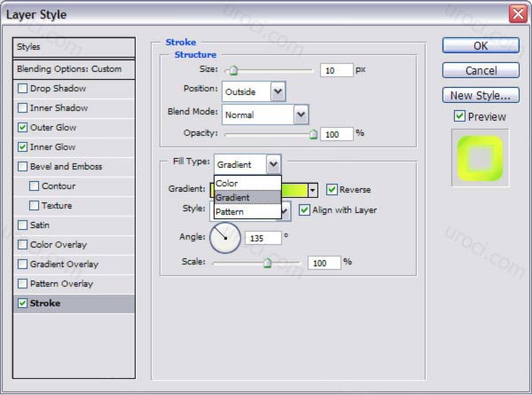532x395 pixels.
Task: Select the Stroke style row
Action: click(x=74, y=304)
